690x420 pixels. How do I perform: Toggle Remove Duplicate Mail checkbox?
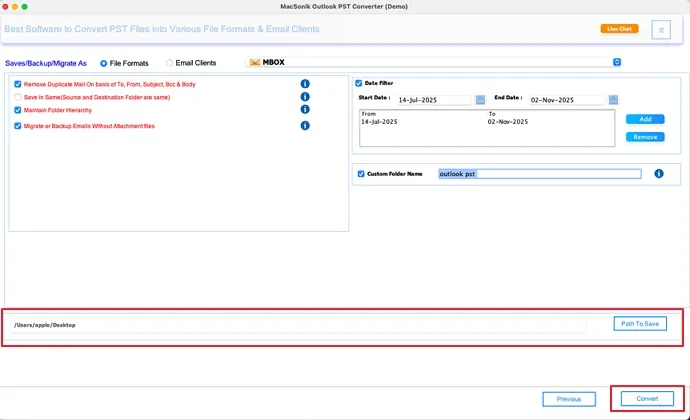(18, 84)
